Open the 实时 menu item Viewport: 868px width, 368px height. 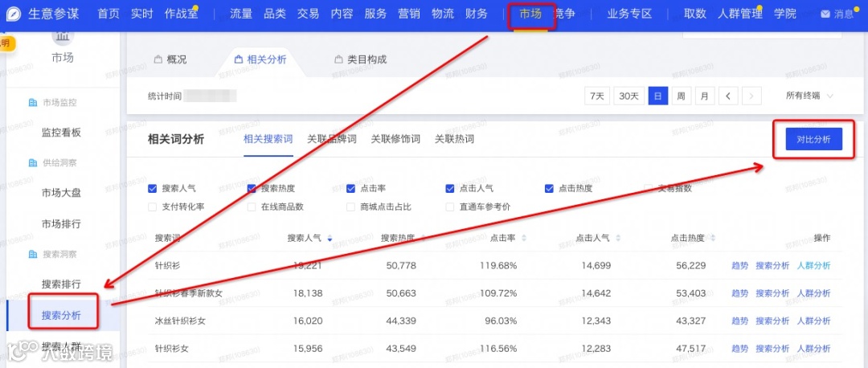pyautogui.click(x=141, y=14)
